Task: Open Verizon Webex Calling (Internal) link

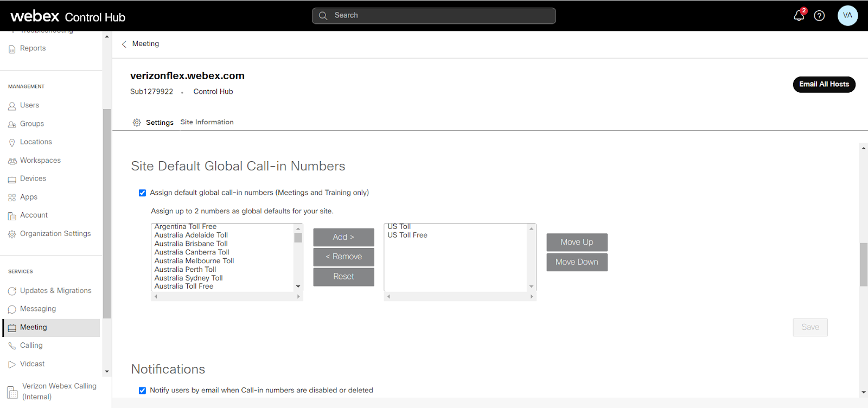Action: [x=59, y=391]
